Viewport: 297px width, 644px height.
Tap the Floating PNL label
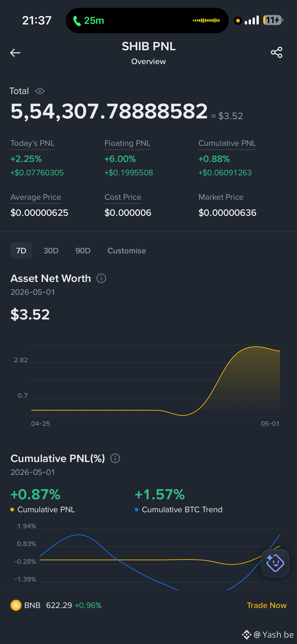(x=127, y=143)
